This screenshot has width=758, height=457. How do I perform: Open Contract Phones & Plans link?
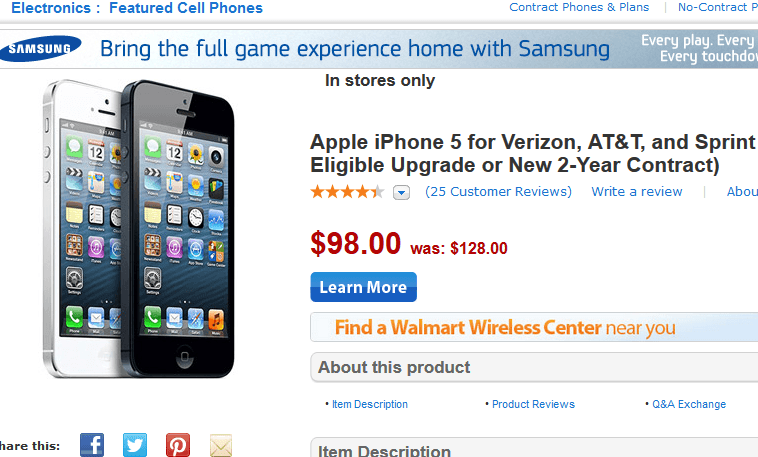click(579, 7)
